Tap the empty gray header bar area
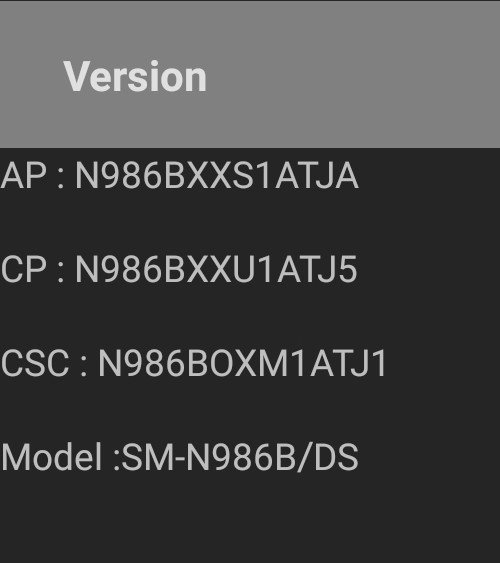 tap(352, 75)
